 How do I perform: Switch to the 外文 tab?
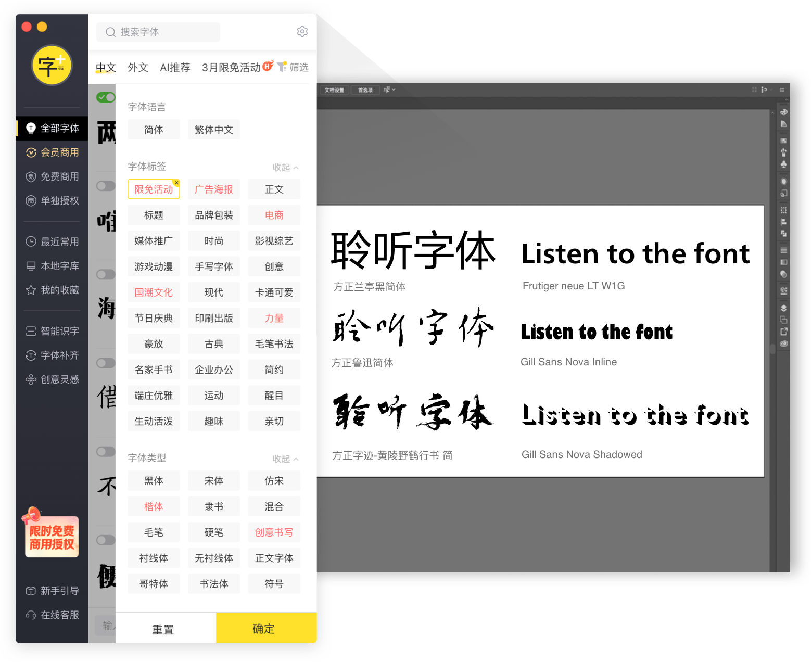click(x=137, y=67)
